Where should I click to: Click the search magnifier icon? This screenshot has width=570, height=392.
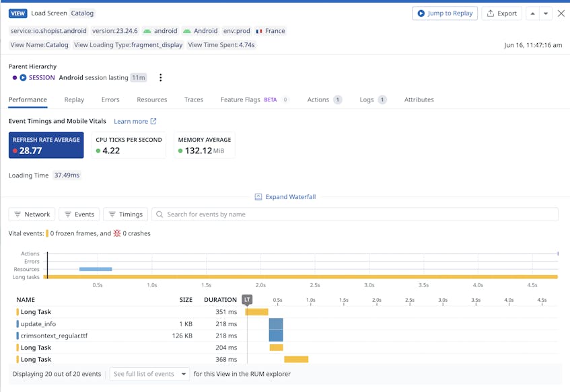coord(159,214)
